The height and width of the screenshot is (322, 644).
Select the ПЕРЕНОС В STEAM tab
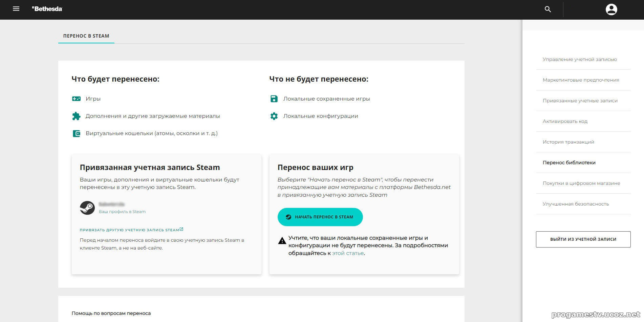(86, 36)
